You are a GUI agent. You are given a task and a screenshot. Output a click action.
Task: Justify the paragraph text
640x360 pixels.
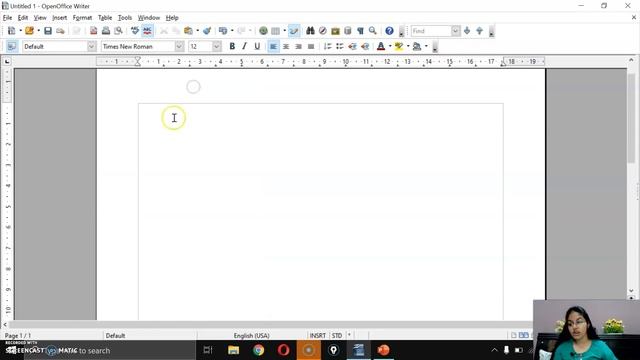click(x=311, y=46)
